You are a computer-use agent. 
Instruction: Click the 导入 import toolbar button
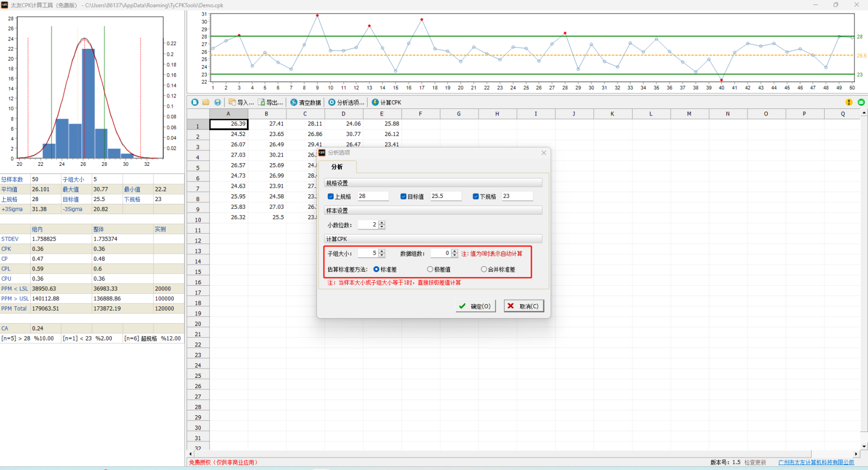point(241,102)
